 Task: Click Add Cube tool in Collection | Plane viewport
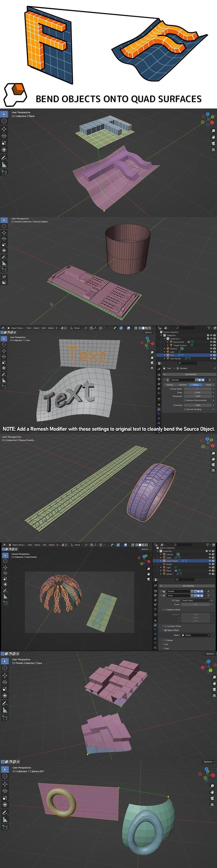click(x=4, y=173)
